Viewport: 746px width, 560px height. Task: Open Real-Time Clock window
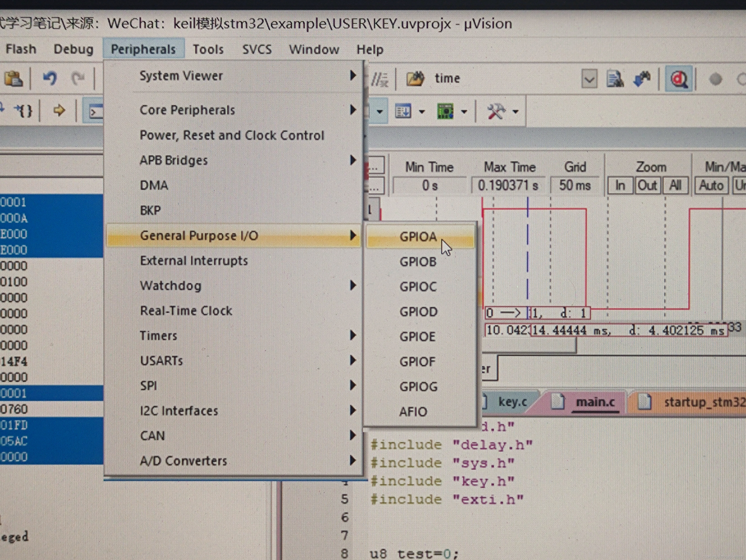233,310
